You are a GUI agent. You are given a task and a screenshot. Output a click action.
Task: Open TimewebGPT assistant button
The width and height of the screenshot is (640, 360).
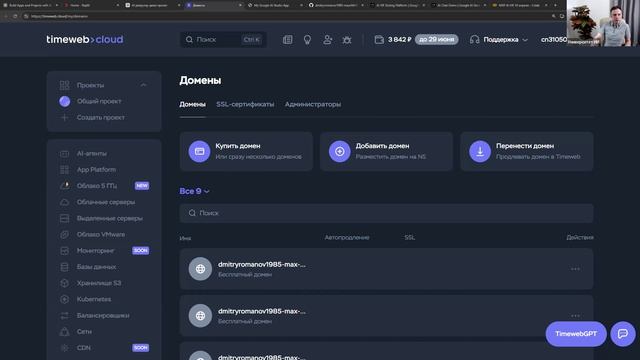[x=576, y=334]
